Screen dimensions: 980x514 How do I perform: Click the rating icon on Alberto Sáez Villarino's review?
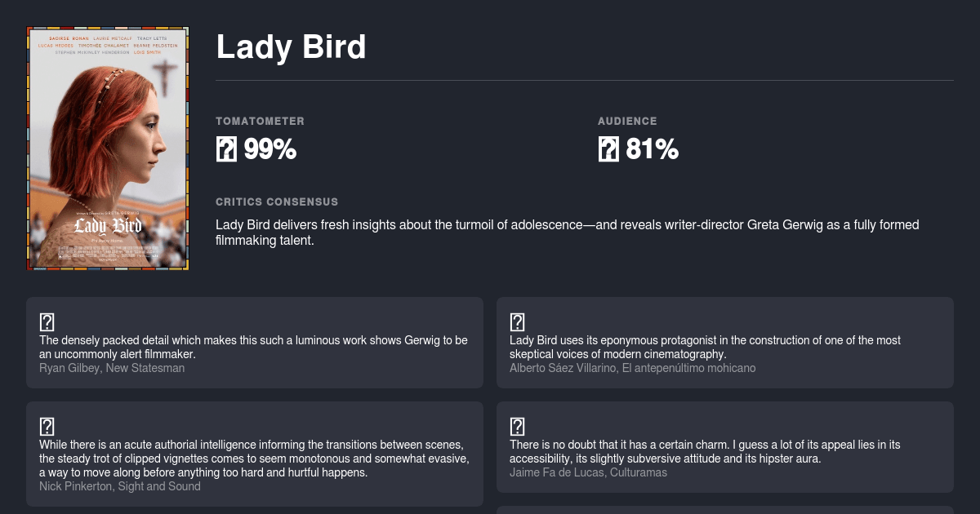point(517,322)
